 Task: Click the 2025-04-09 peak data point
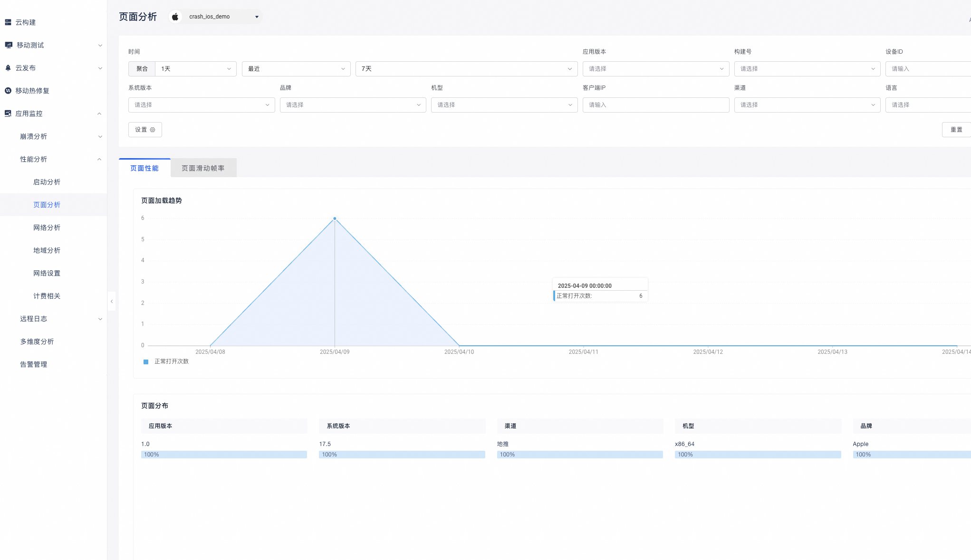[335, 218]
